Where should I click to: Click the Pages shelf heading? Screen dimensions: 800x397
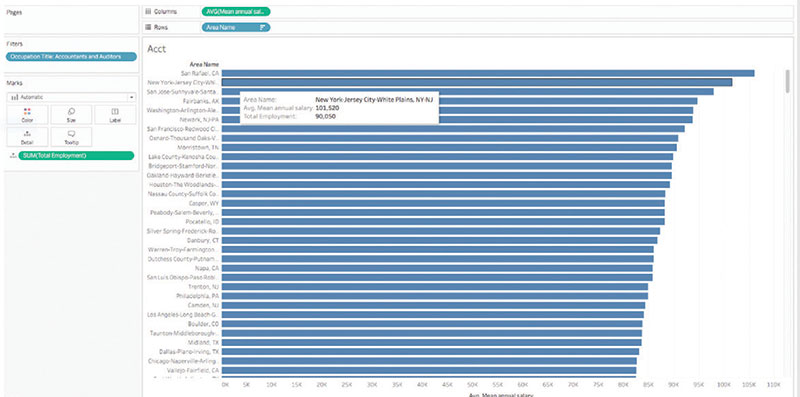coord(13,12)
